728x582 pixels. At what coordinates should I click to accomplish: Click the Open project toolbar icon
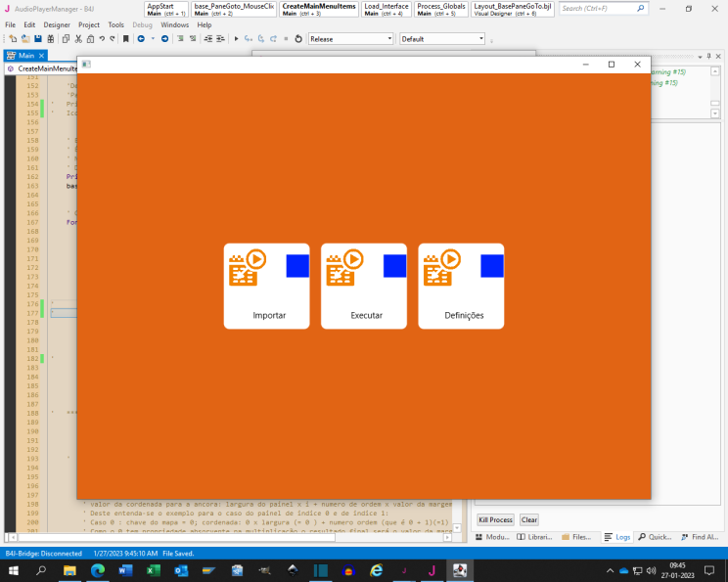click(x=25, y=39)
